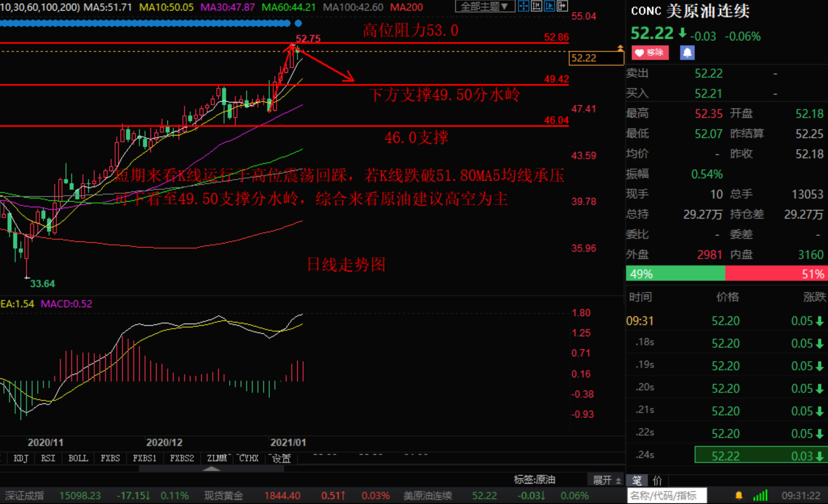Click the vertical range measure icon
This screenshot has width=828, height=504.
point(537,6)
